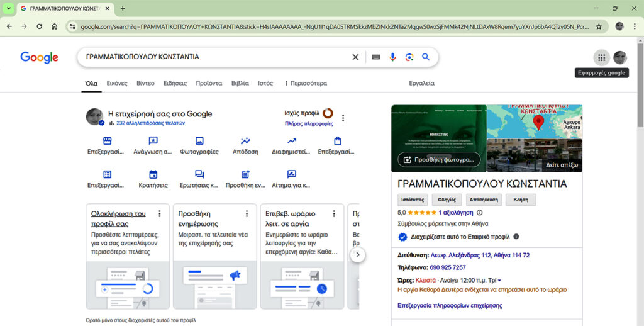Switch to the Βίντεο tab
This screenshot has height=326, width=644.
click(x=145, y=83)
